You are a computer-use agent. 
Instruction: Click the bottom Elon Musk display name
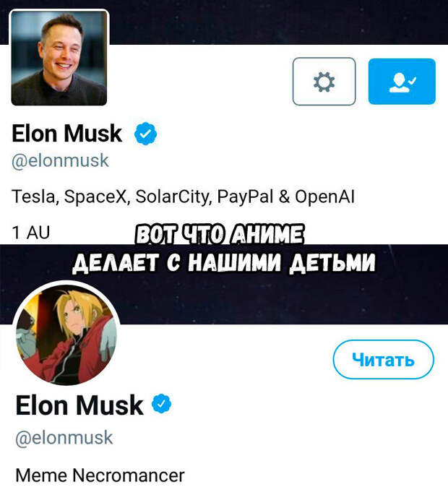click(79, 405)
